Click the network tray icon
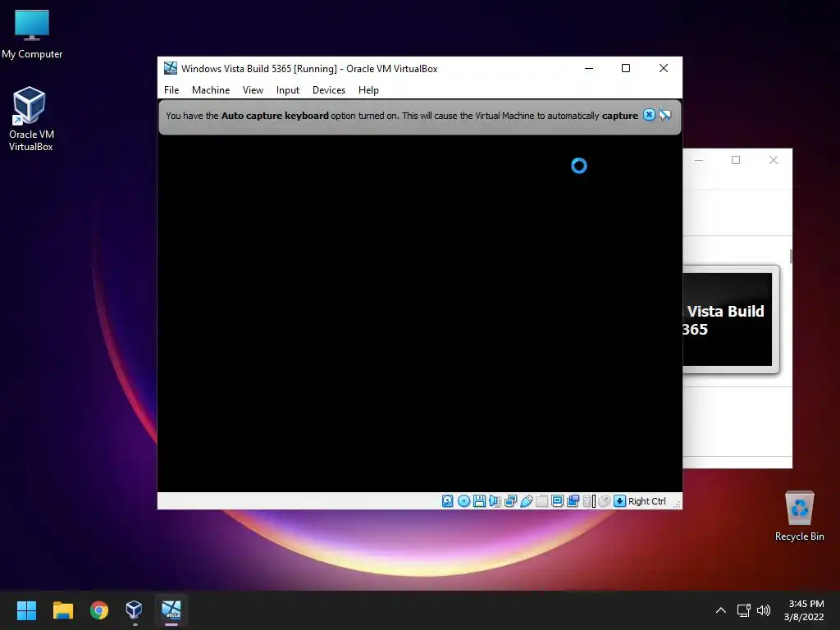This screenshot has height=630, width=840. click(743, 610)
